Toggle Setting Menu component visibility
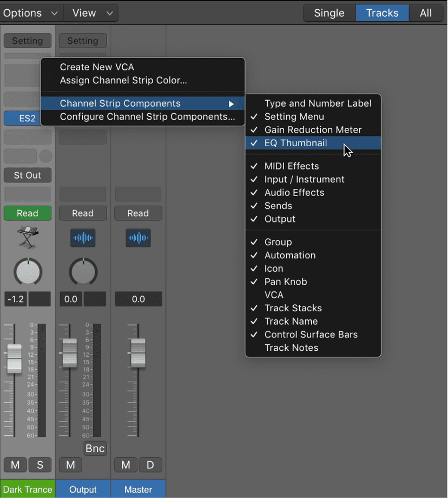Image resolution: width=448 pixels, height=498 pixels. pyautogui.click(x=313, y=116)
